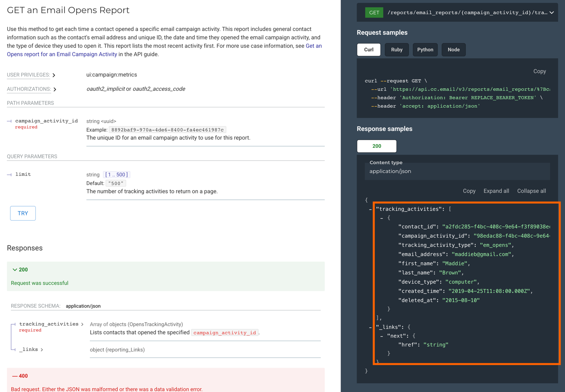Screen dimensions: 565x392
Task: Click the application/json content type field
Action: pyautogui.click(x=457, y=171)
